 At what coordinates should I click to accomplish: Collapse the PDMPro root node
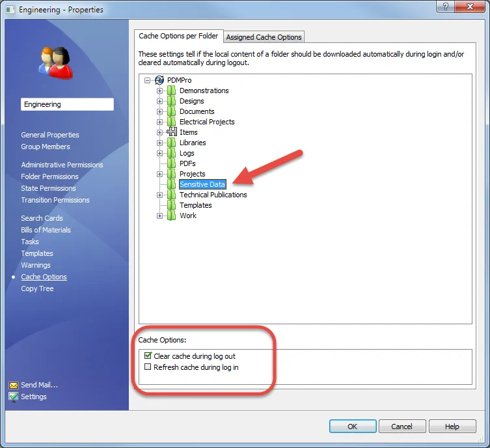point(147,80)
